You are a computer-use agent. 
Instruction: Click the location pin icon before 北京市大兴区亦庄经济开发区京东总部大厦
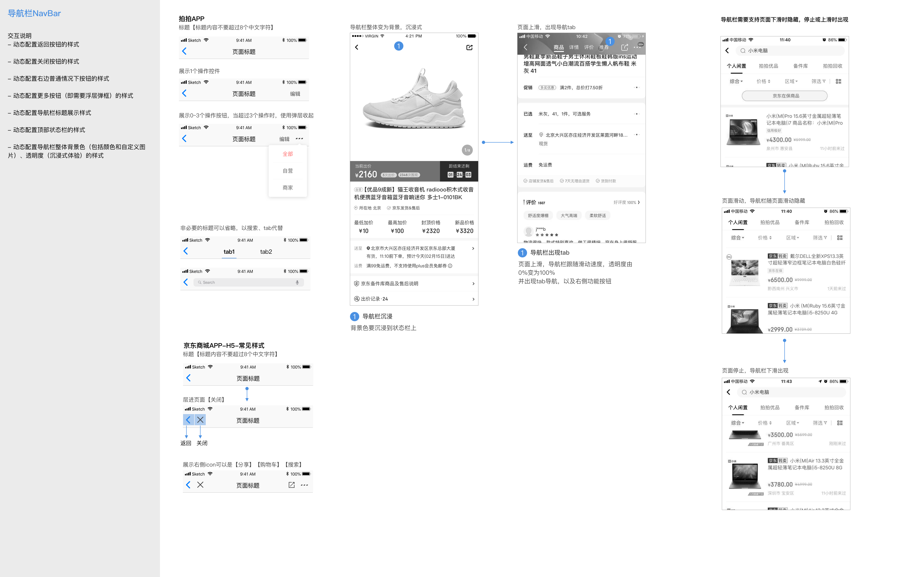click(x=368, y=248)
